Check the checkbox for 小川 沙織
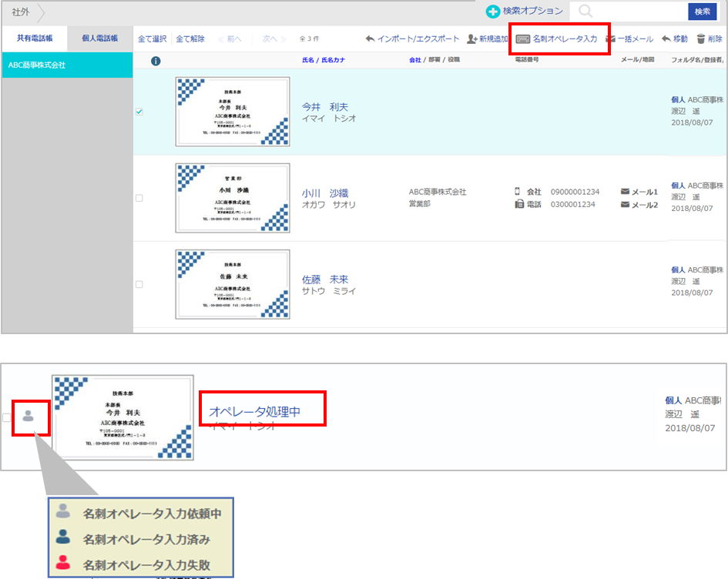728x579 pixels. coord(139,198)
